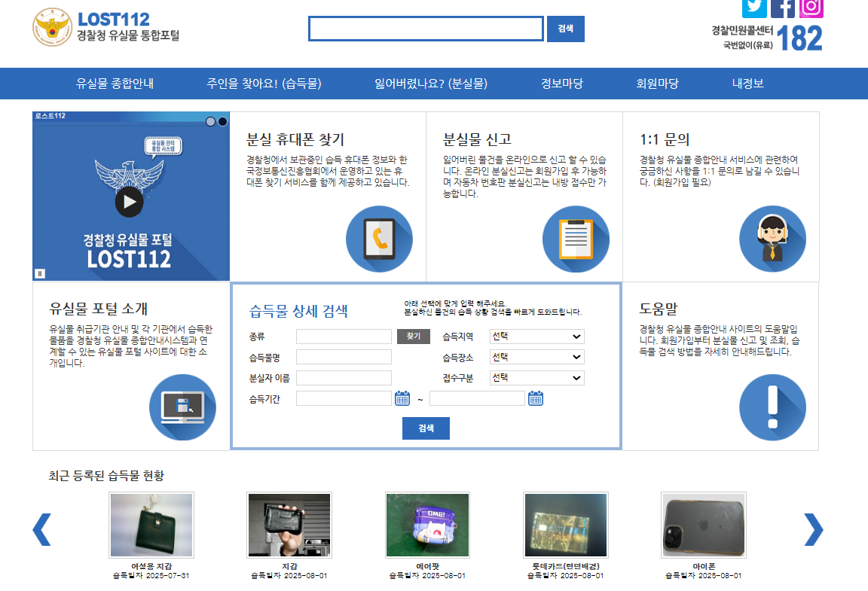The height and width of the screenshot is (591, 868).
Task: Open the 주인을 찾아요! (습득물) menu
Action: 264,84
